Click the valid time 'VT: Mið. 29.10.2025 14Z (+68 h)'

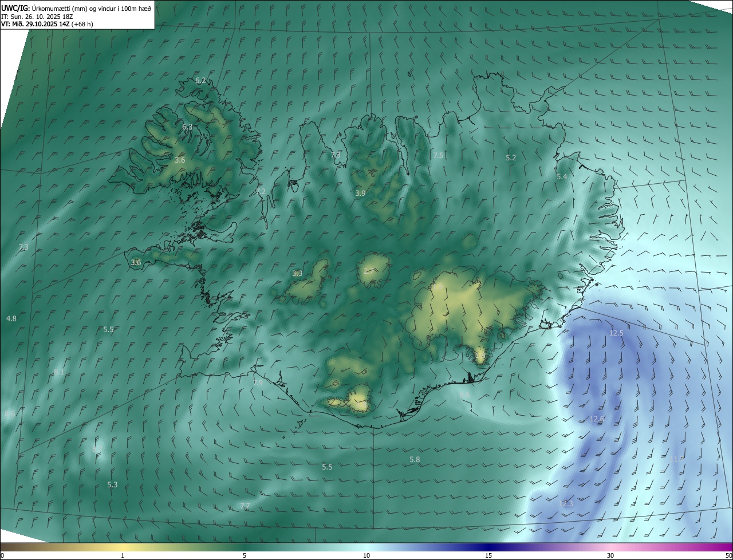tap(47, 24)
